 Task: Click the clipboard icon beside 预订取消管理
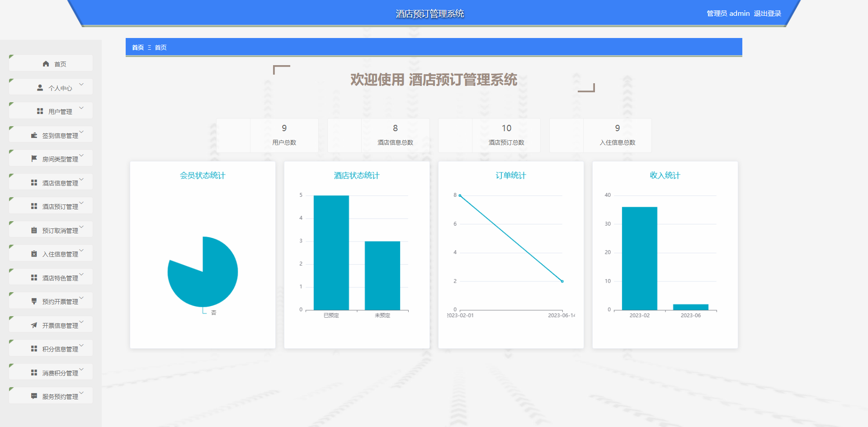click(34, 230)
